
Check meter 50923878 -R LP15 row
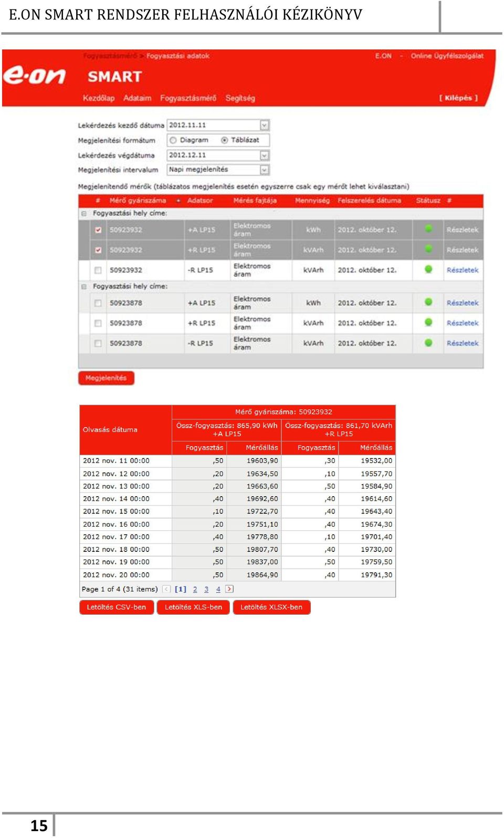click(x=98, y=343)
